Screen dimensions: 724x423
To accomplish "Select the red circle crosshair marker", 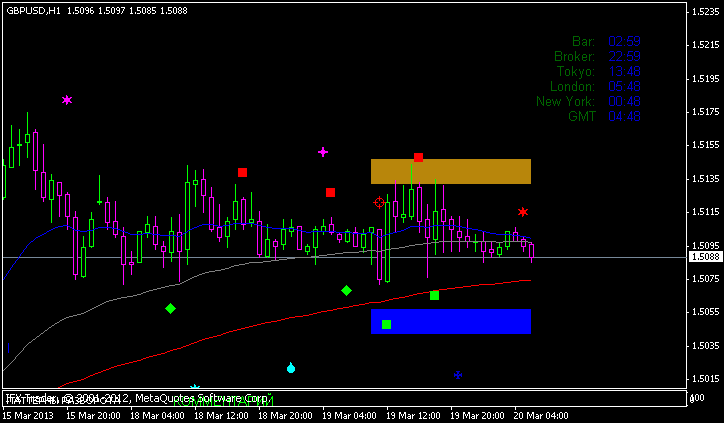I will (x=379, y=202).
